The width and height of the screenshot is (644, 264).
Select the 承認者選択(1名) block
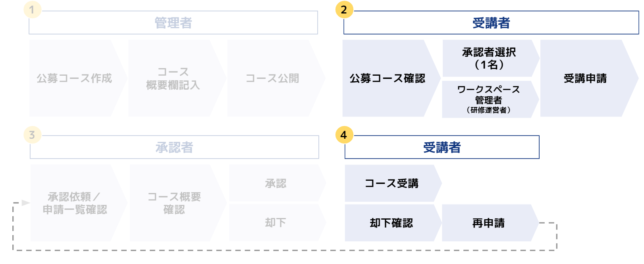[x=491, y=58]
